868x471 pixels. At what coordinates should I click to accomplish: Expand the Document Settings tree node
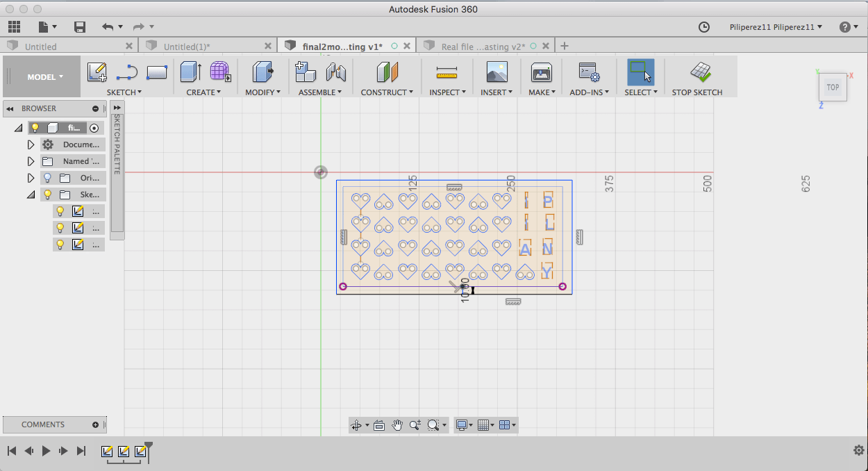tap(31, 144)
